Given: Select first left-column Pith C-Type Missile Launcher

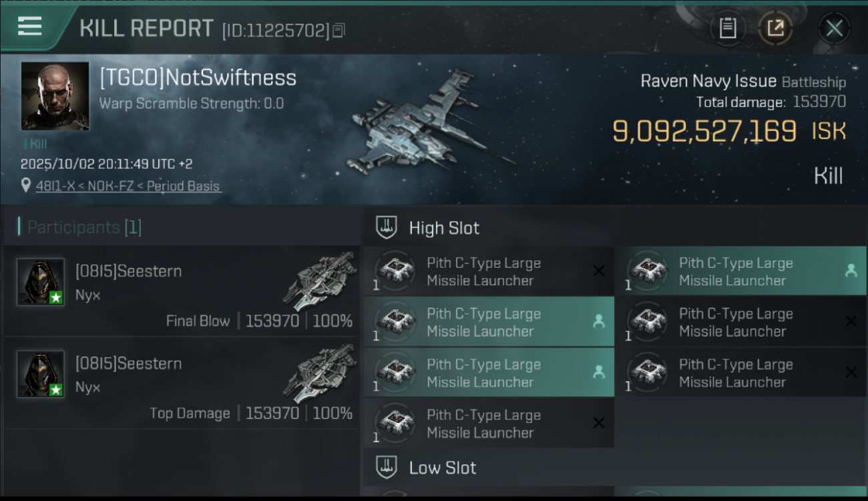Looking at the screenshot, I should 483,272.
